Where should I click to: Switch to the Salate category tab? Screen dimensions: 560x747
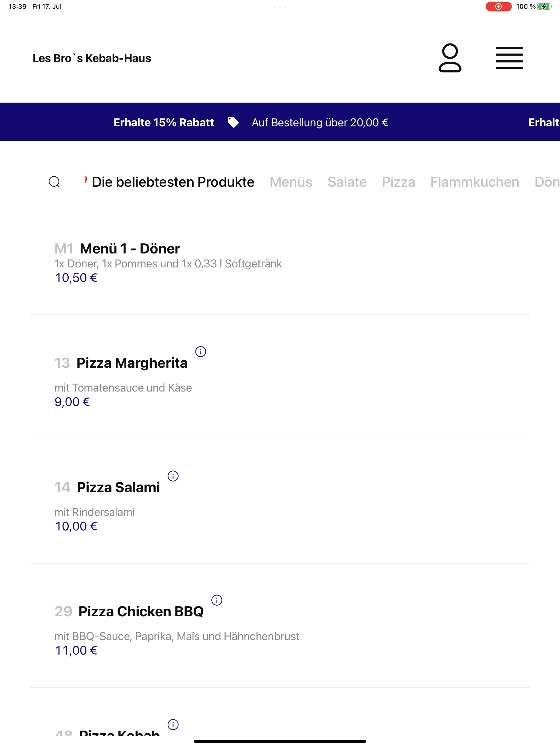[347, 182]
